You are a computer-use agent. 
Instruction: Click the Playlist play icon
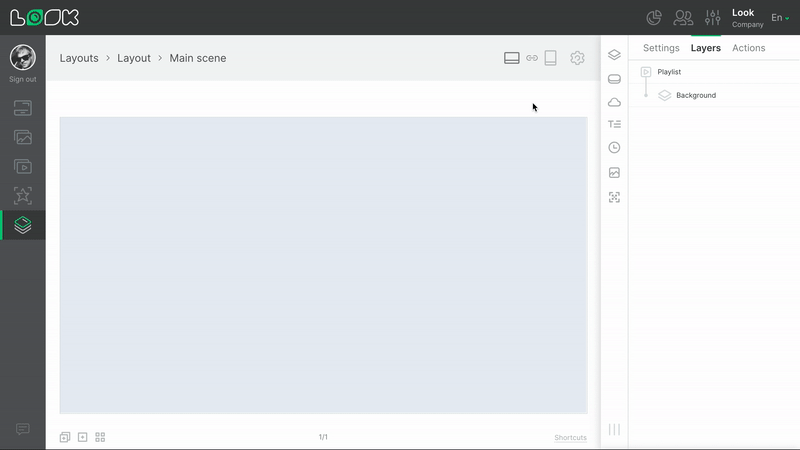click(646, 72)
